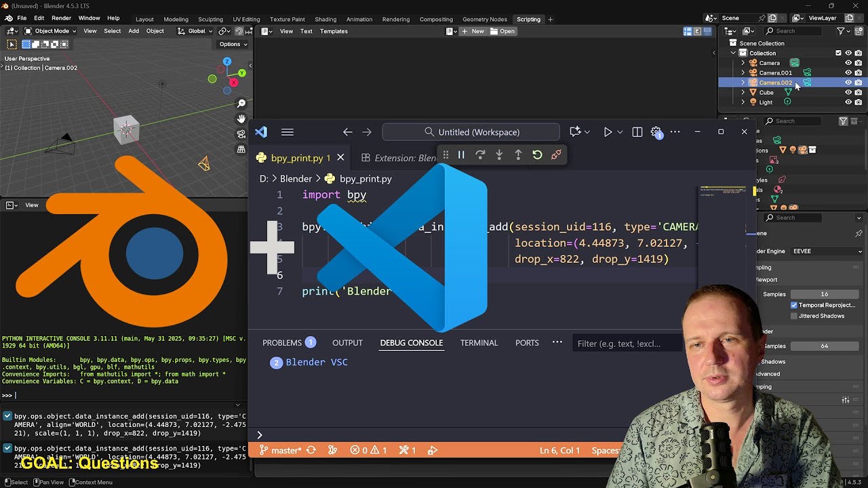Click the Blender logo menu icon
The height and width of the screenshot is (488, 868).
[8, 18]
